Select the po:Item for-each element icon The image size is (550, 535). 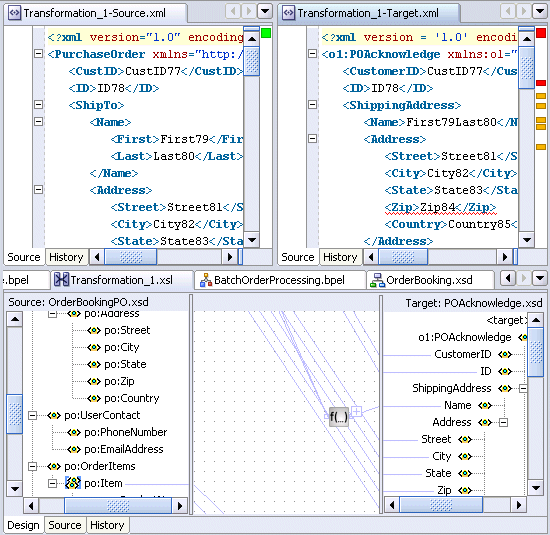pos(73,483)
